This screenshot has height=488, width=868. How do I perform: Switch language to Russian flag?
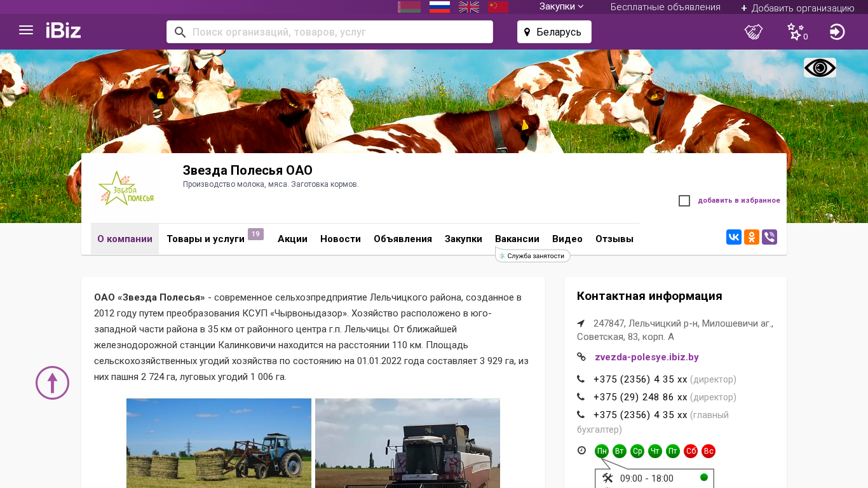click(440, 7)
